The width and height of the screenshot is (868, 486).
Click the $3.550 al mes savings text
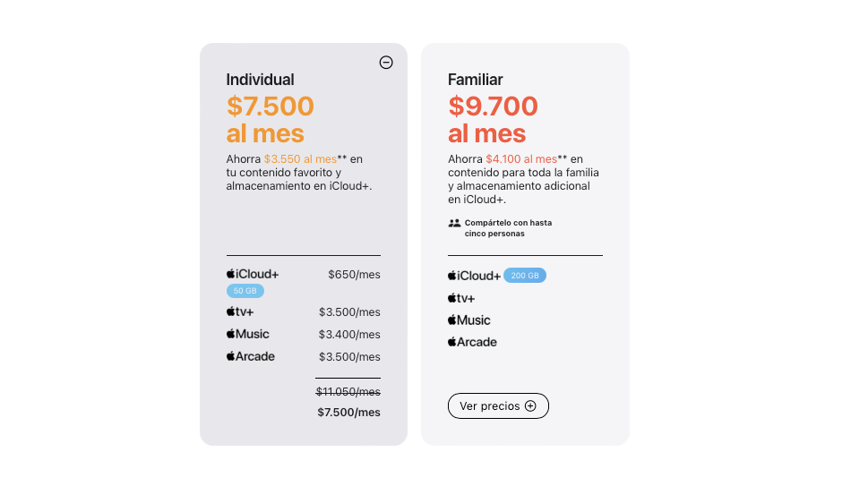[300, 159]
